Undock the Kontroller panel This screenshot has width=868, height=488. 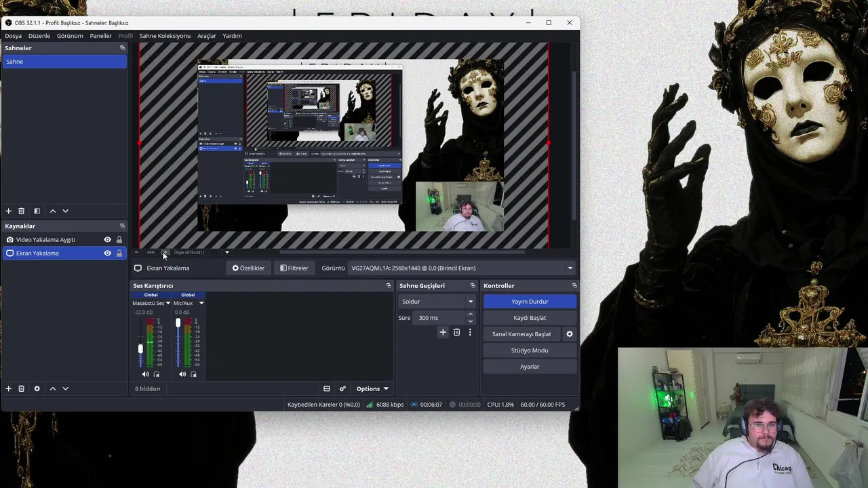pyautogui.click(x=574, y=286)
